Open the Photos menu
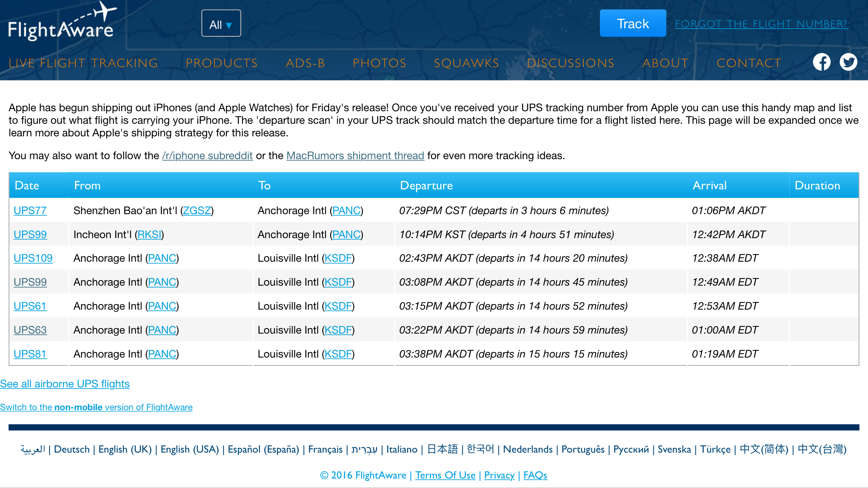 tap(379, 63)
